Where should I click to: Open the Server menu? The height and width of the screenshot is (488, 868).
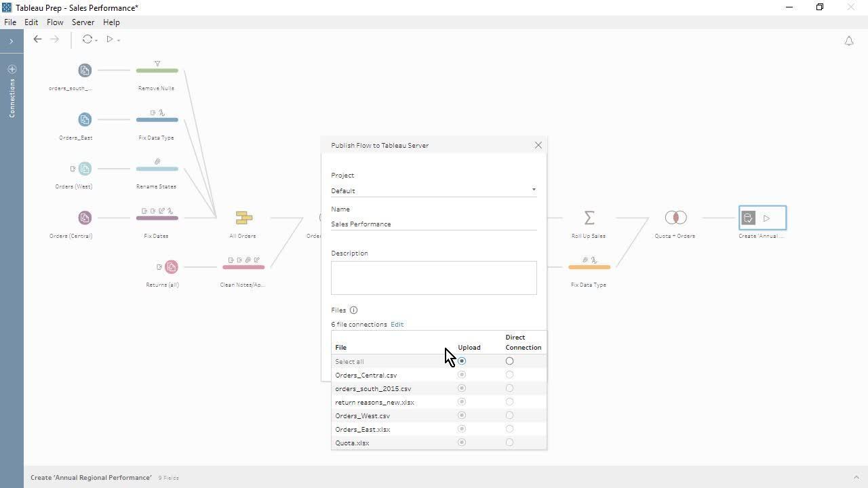[x=83, y=22]
